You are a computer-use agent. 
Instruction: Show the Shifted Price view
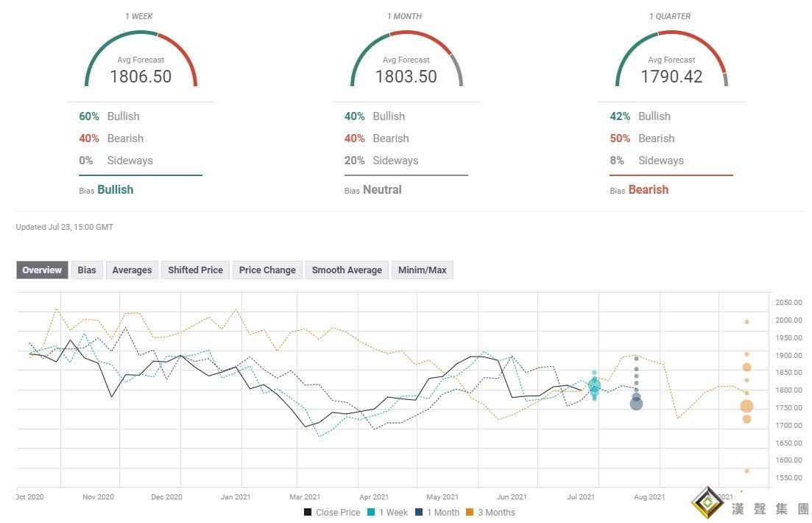click(195, 270)
